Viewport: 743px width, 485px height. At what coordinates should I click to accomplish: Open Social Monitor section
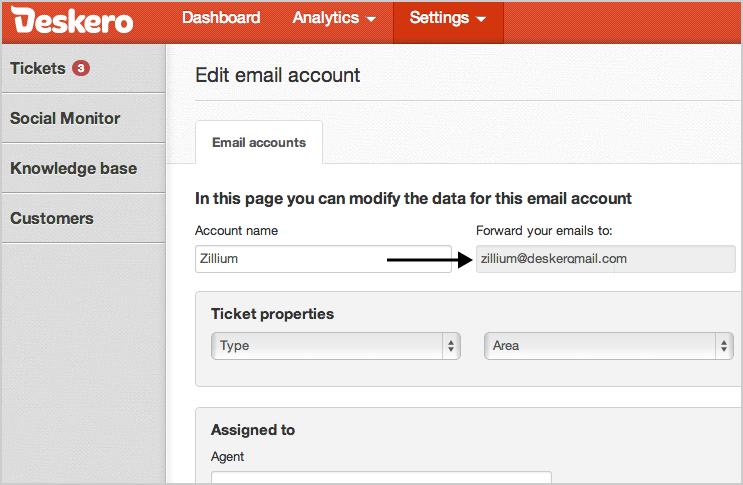[x=65, y=118]
